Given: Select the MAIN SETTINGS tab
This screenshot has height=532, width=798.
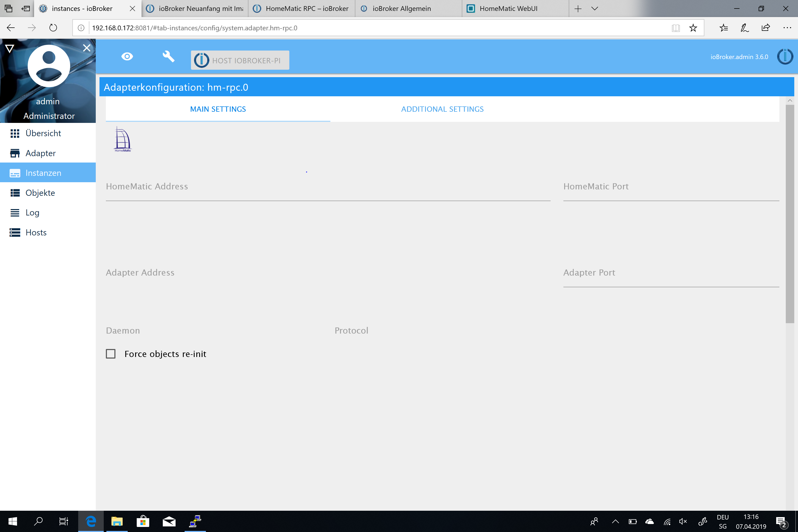Looking at the screenshot, I should click(x=218, y=109).
